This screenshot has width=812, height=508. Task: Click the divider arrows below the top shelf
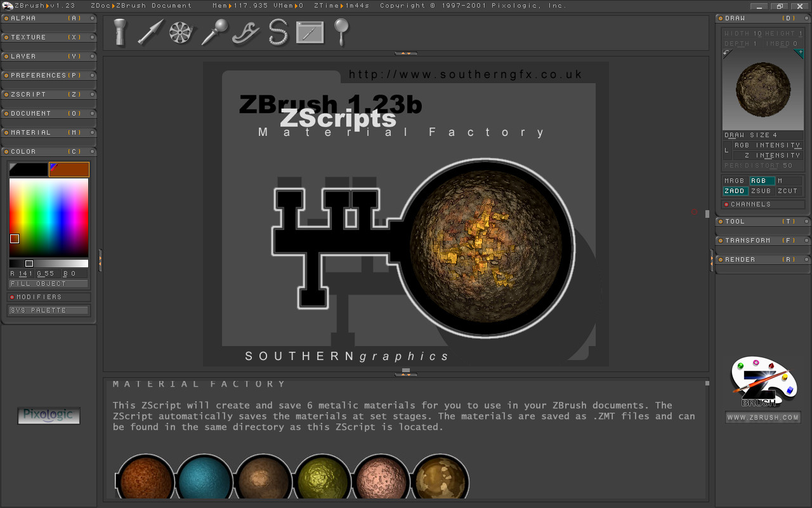[406, 53]
